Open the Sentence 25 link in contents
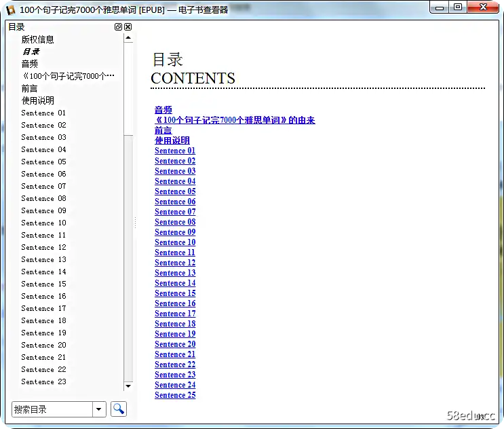 click(175, 395)
